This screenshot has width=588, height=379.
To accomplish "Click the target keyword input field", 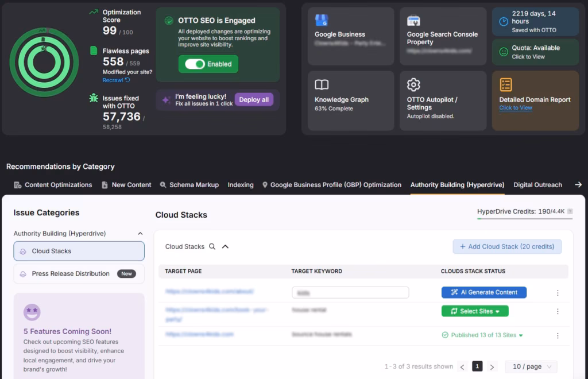I will tap(350, 293).
